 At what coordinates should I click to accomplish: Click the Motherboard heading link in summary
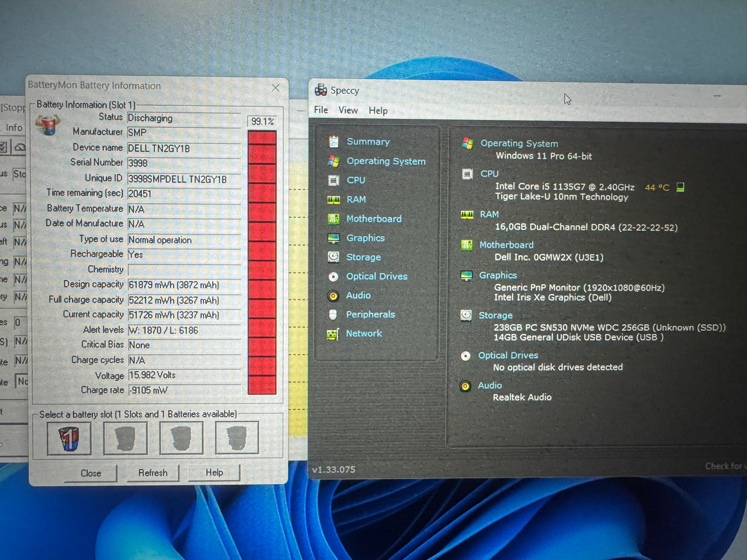tap(506, 245)
